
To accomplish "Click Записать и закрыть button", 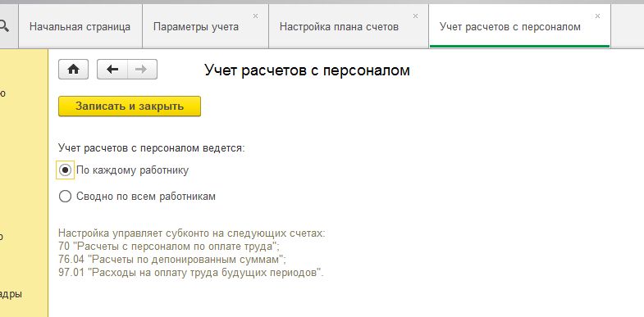I will (130, 106).
